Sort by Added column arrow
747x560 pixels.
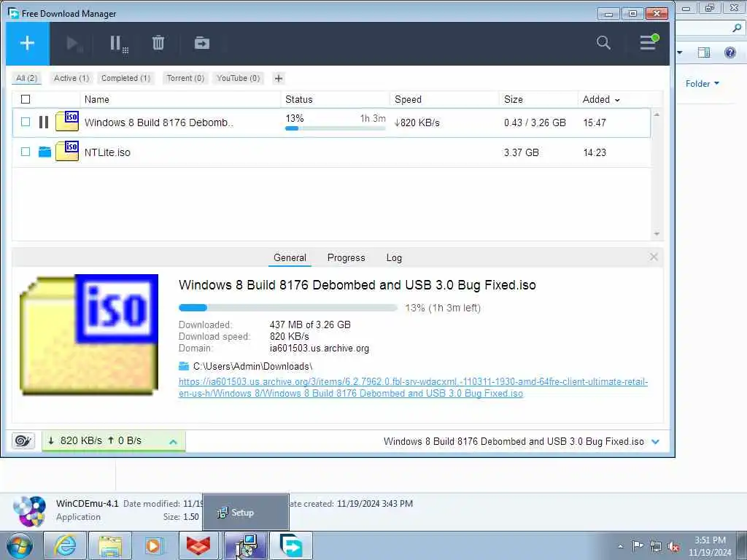tap(617, 100)
